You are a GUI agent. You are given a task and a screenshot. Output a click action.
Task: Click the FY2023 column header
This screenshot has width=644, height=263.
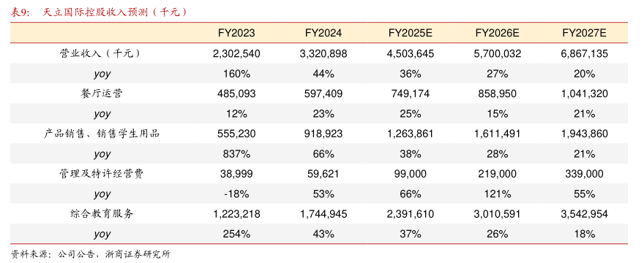point(236,33)
